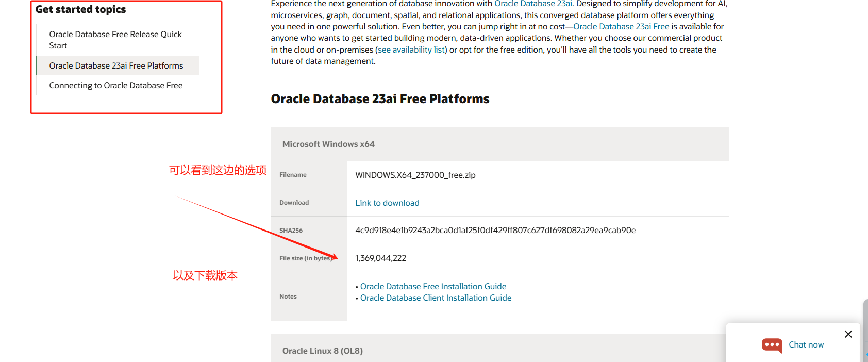This screenshot has height=362, width=868.
Task: Open the Oracle Database 23ai Free link
Action: (621, 26)
